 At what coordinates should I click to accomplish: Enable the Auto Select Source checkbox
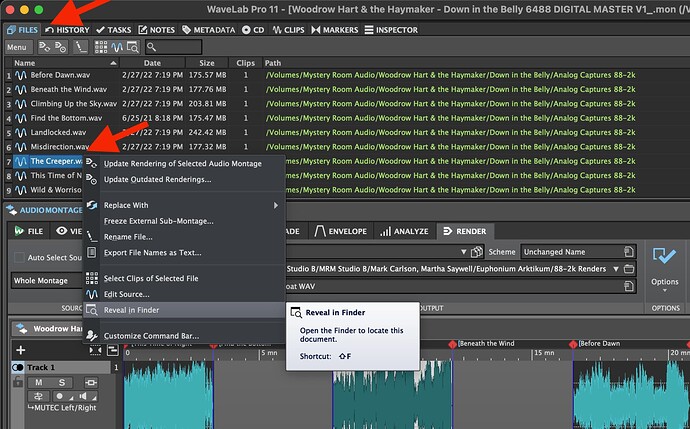pyautogui.click(x=20, y=257)
